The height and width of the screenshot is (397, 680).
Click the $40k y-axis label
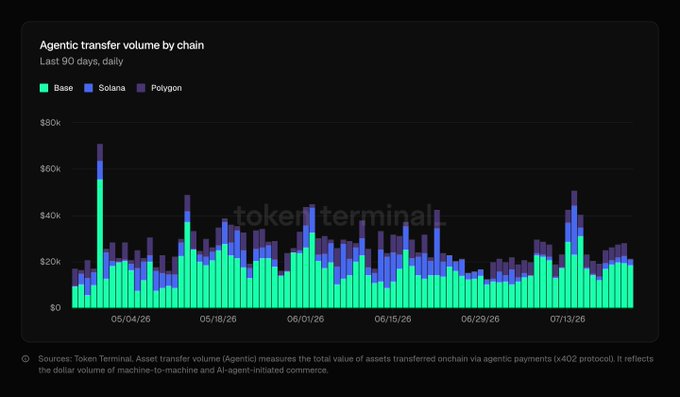click(x=50, y=216)
